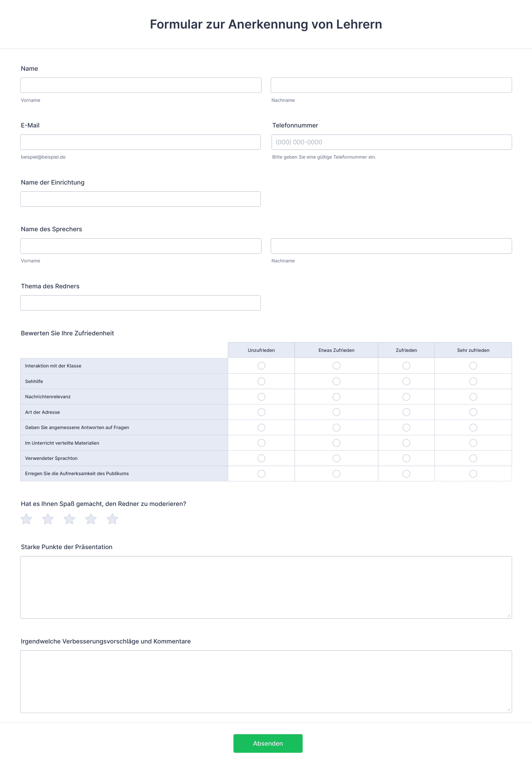Choose Zufrieden for Nachrichtenrelevanz
532x768 pixels.
[x=406, y=397]
